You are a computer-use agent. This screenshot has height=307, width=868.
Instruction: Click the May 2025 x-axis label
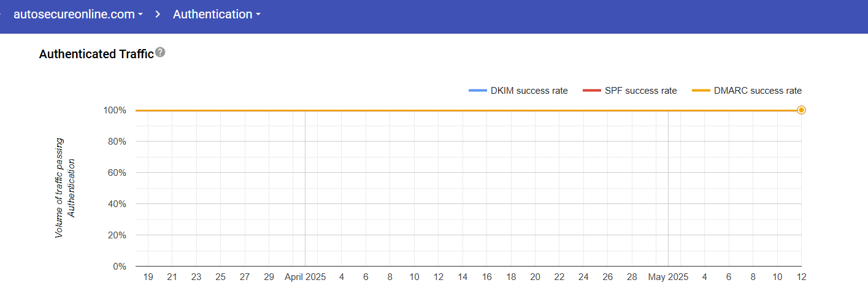[668, 277]
